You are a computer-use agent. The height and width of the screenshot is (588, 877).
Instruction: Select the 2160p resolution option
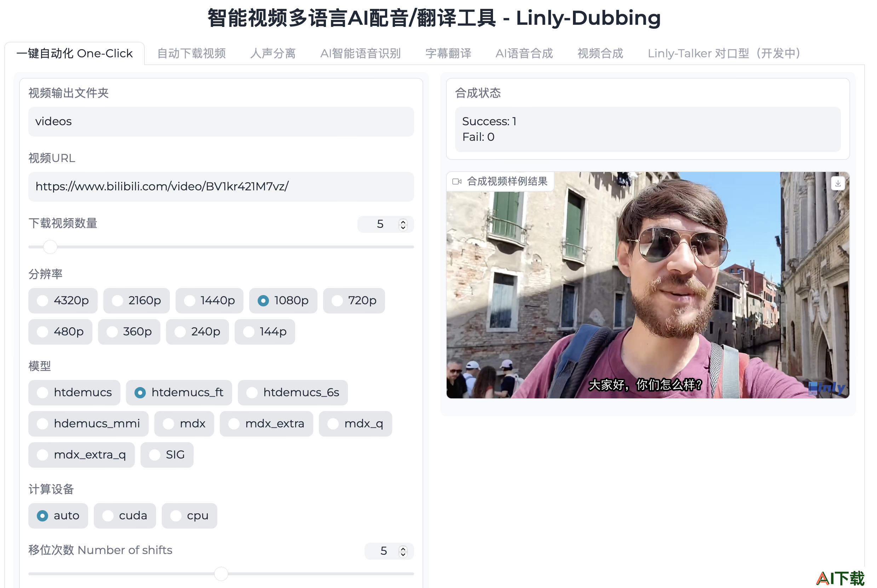pos(137,301)
